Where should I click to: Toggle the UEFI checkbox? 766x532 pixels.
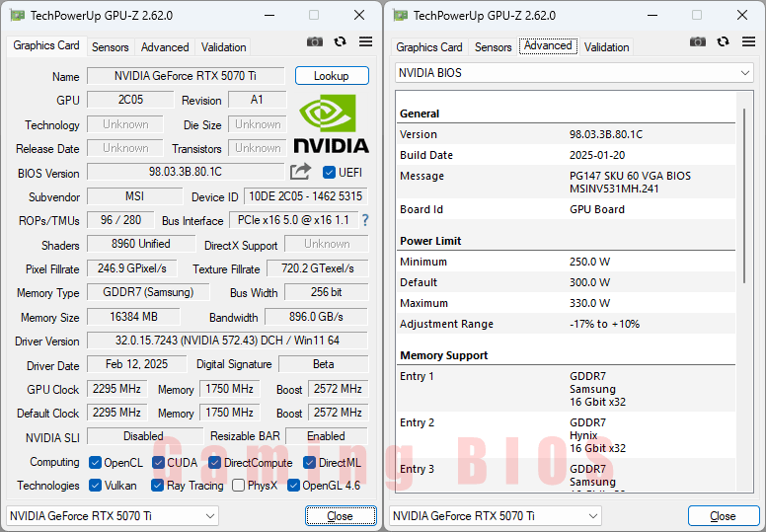(x=329, y=173)
